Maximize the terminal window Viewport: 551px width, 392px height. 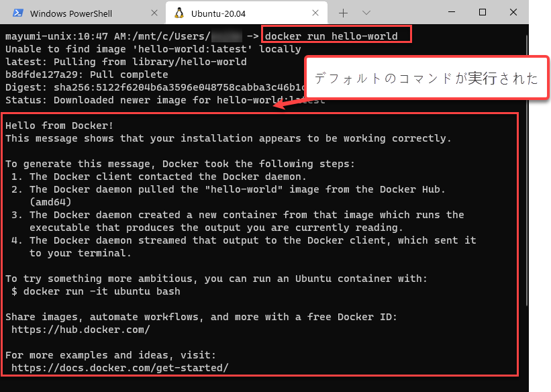[x=483, y=12]
